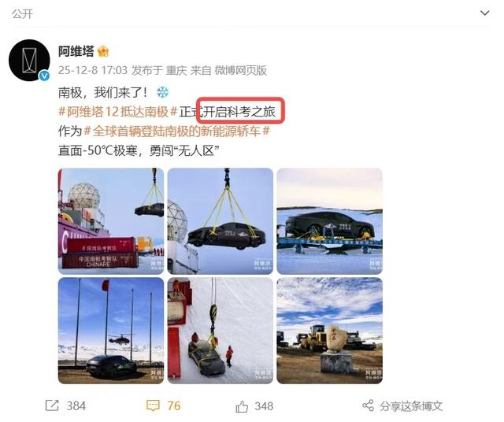Expand the post options chevron

(485, 13)
